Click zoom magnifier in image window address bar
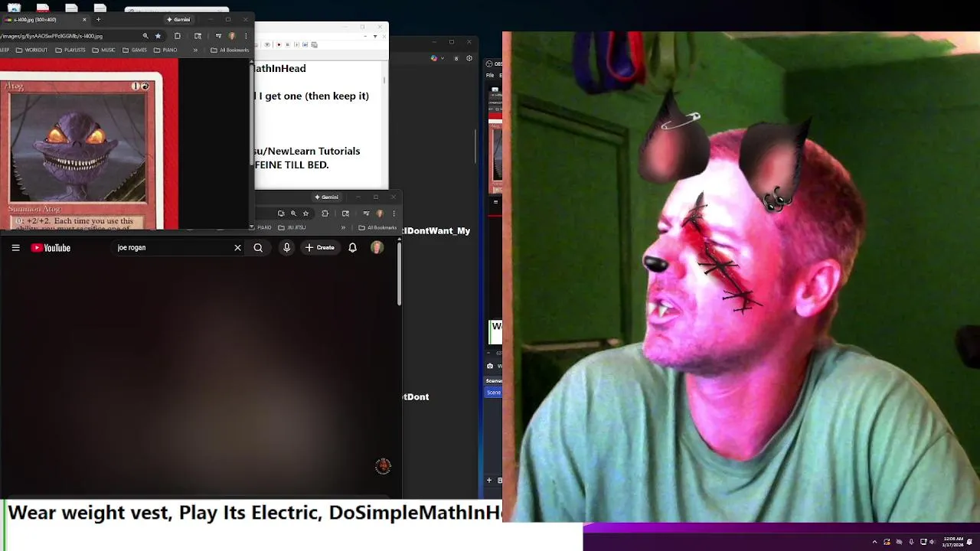980x551 pixels. (x=145, y=36)
